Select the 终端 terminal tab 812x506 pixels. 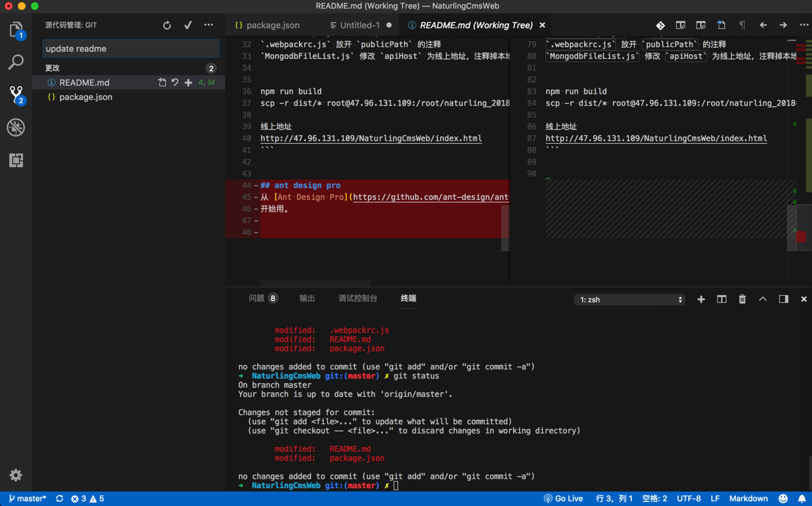pos(408,298)
